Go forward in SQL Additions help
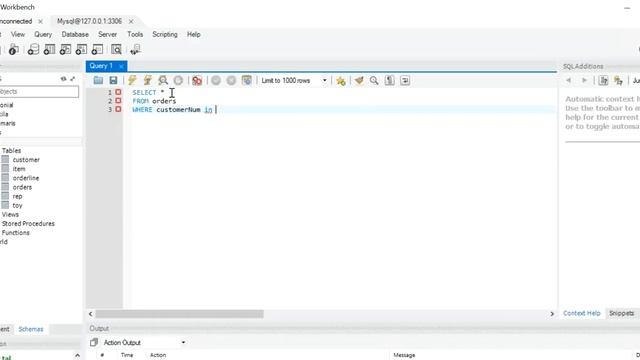The width and height of the screenshot is (640, 360). point(584,80)
